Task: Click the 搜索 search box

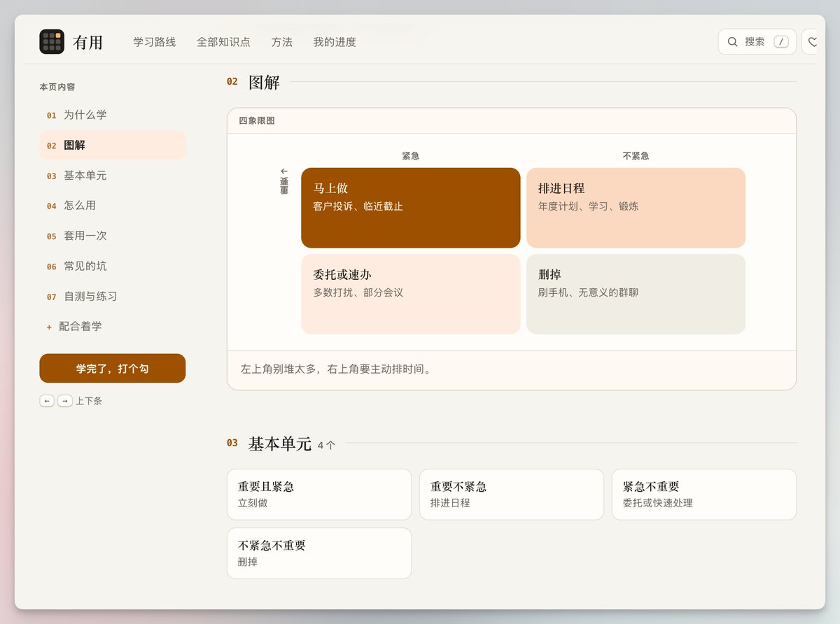Action: pyautogui.click(x=757, y=42)
